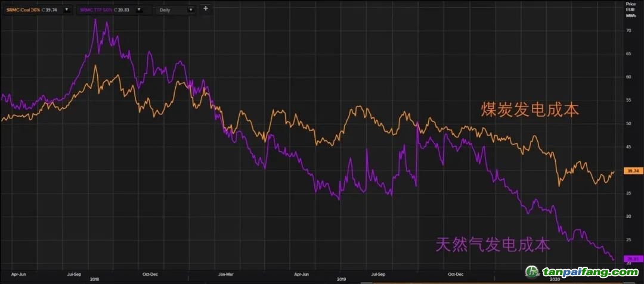The image size is (644, 284).
Task: Select the SRMC Coal 36% series name
Action: click(23, 10)
